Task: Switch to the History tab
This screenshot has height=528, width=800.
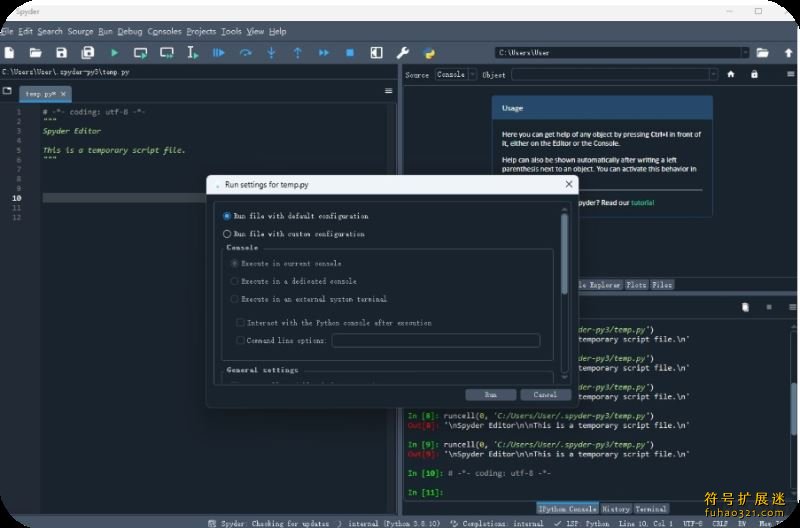Action: point(616,509)
